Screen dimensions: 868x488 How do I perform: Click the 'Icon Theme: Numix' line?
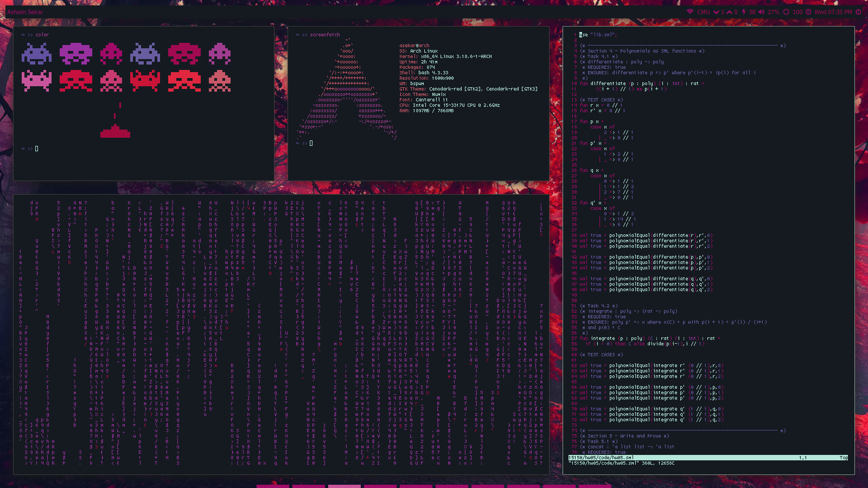[x=423, y=94]
